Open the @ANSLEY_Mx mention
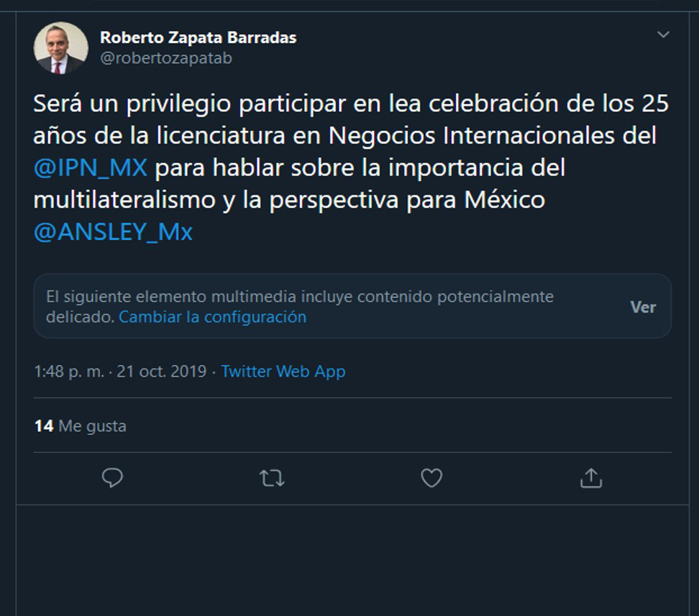The height and width of the screenshot is (616, 699). tap(113, 232)
